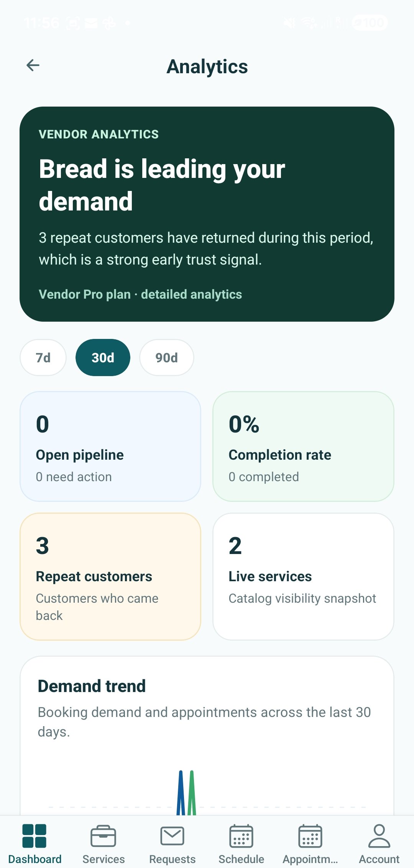
Task: Tap the green spike in Demand trend chart
Action: coord(192,794)
